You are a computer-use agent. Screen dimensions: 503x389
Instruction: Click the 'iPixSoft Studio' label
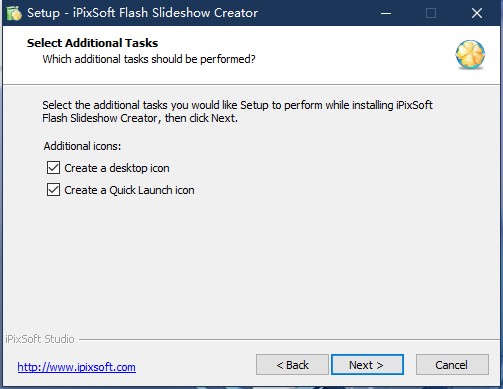[40, 339]
